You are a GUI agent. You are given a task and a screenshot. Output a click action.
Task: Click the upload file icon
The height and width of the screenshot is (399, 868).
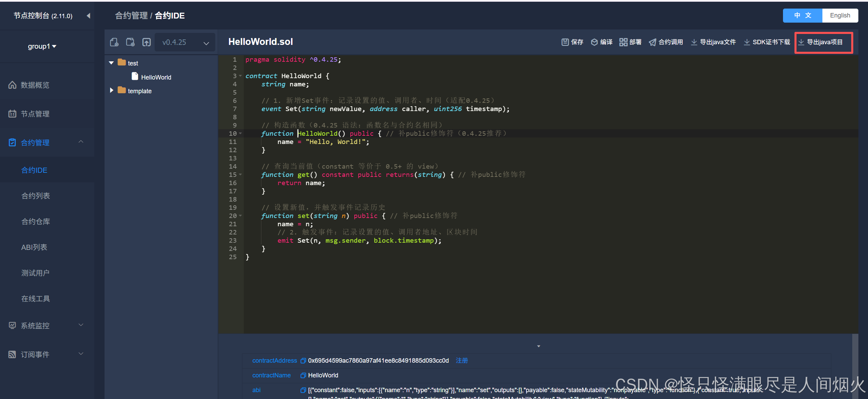click(146, 42)
